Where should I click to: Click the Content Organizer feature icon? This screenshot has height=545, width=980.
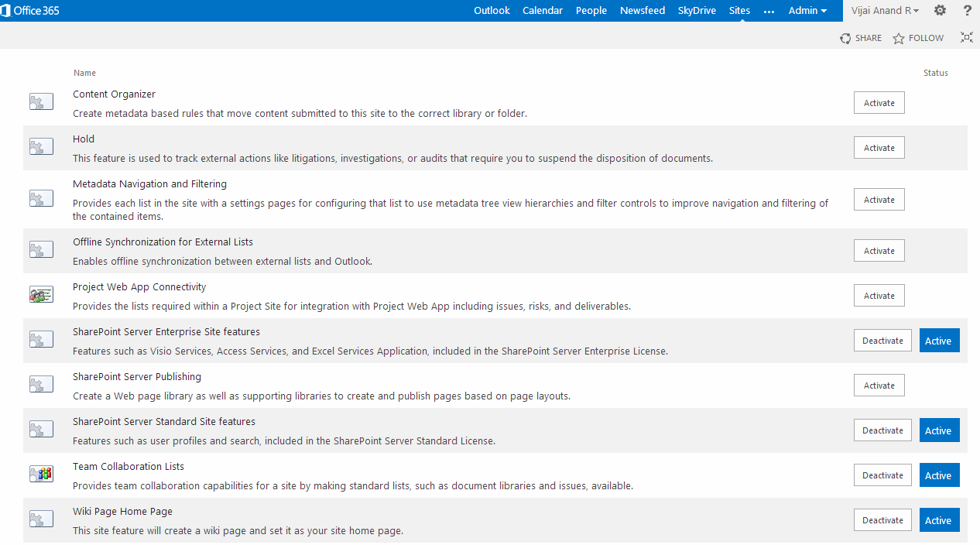[41, 102]
